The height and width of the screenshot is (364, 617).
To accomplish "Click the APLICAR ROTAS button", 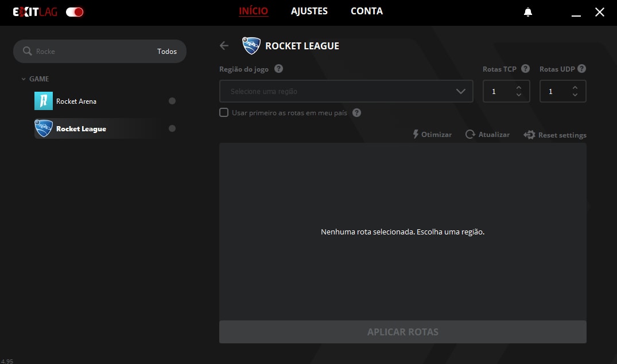I will coord(402,332).
